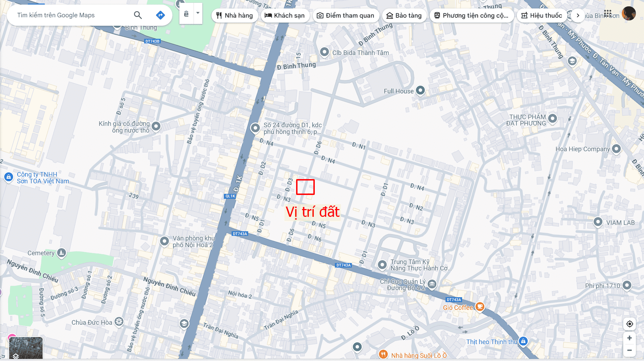Expand the dropdown arrow beside the transit icon

click(198, 13)
